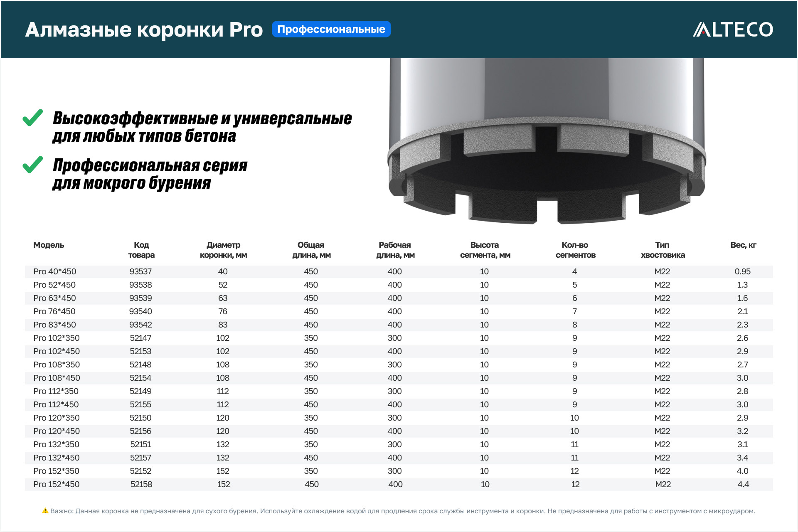Select model Pro 120*350

click(57, 418)
